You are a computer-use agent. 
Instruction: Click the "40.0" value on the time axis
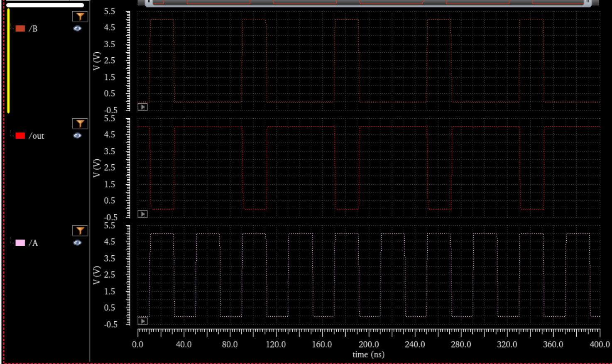184,344
